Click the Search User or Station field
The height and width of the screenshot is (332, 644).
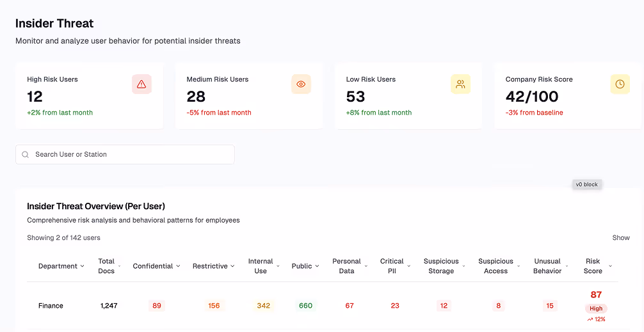[125, 154]
